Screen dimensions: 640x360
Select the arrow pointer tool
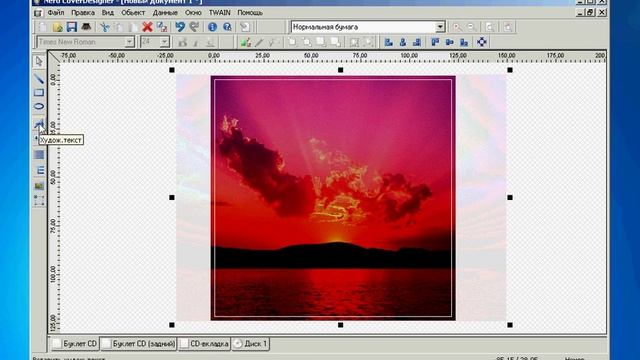pyautogui.click(x=39, y=62)
